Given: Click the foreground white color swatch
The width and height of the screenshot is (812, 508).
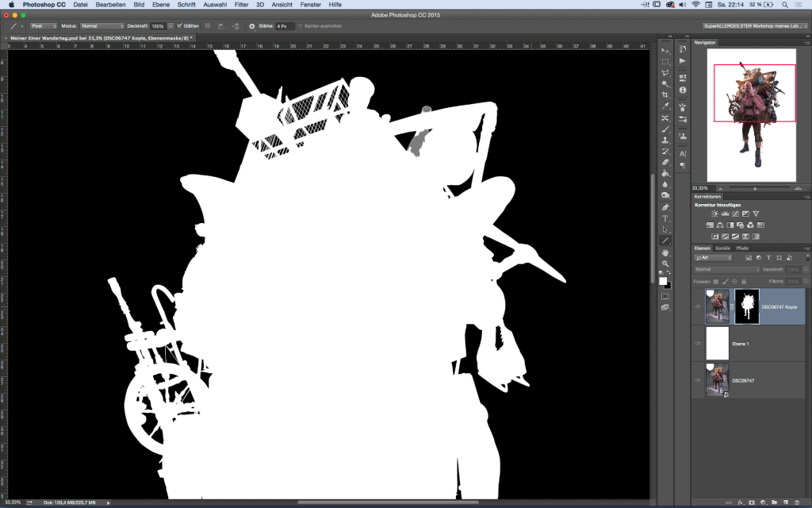Looking at the screenshot, I should pos(663,281).
